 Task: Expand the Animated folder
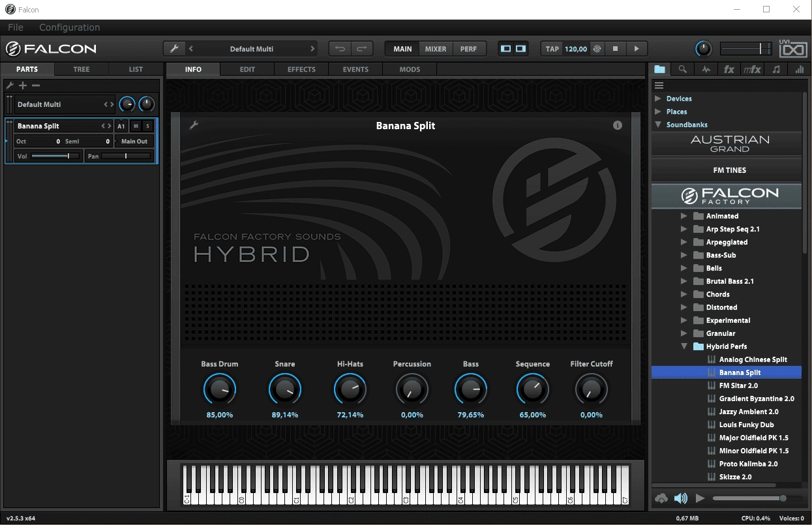pos(684,216)
